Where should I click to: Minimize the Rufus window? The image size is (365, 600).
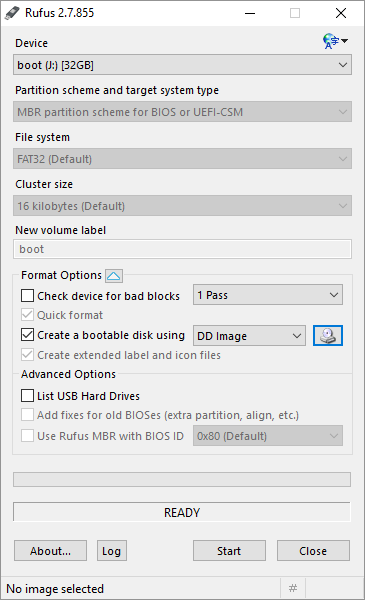[x=250, y=13]
